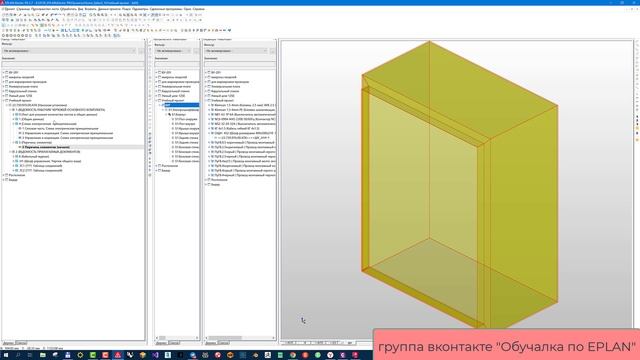Open filter dropdown in layout space navigator
640x360 pixels.
pos(173,51)
